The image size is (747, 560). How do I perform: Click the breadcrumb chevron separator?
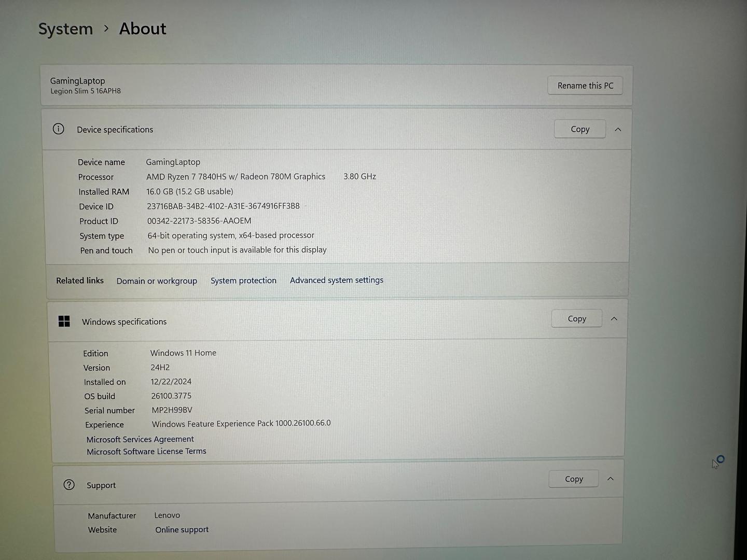pyautogui.click(x=106, y=29)
